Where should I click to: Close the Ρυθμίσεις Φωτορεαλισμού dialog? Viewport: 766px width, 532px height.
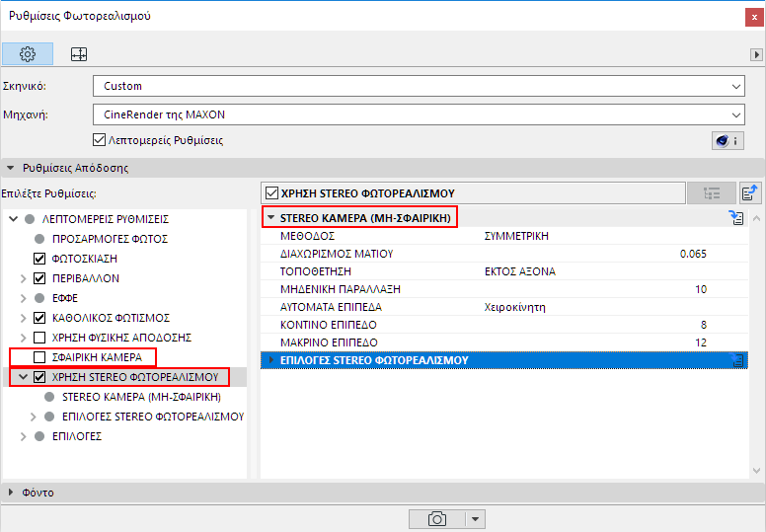click(754, 17)
